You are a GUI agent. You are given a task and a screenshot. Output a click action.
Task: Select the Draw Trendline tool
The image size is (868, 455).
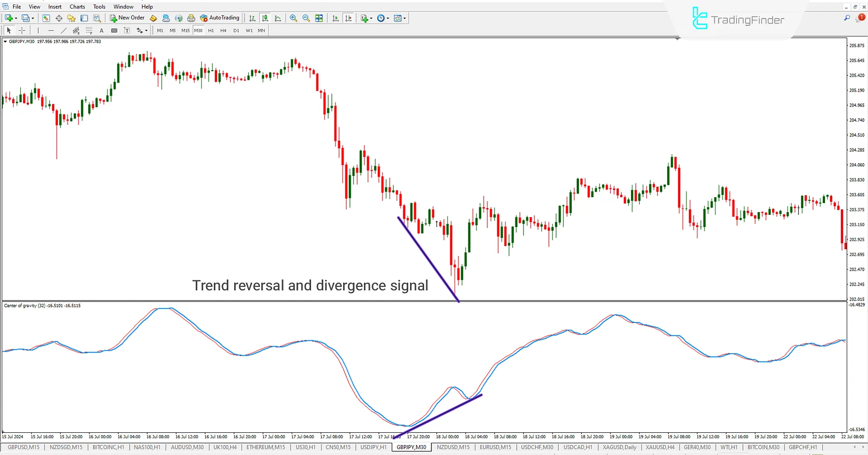64,30
